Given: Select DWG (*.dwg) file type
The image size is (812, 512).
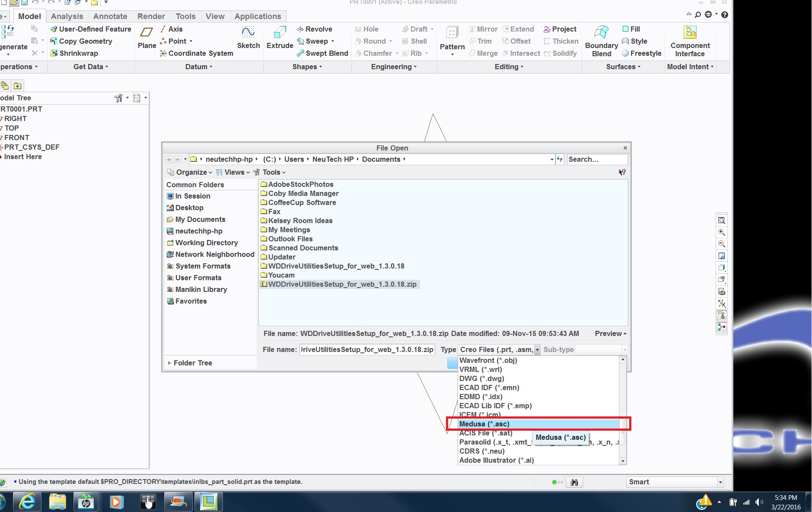Looking at the screenshot, I should click(538, 378).
